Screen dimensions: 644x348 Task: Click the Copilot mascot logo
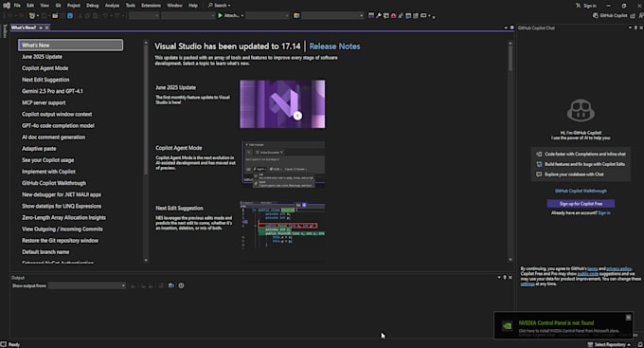(x=581, y=110)
